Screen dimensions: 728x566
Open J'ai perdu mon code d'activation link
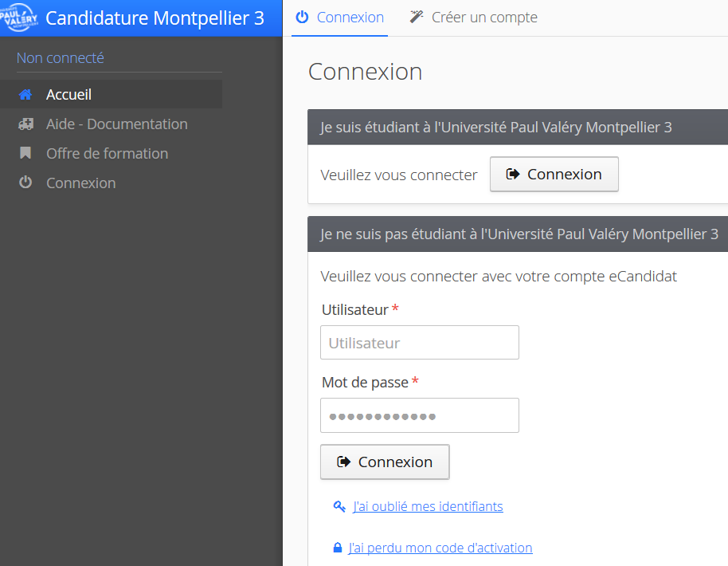coord(440,548)
